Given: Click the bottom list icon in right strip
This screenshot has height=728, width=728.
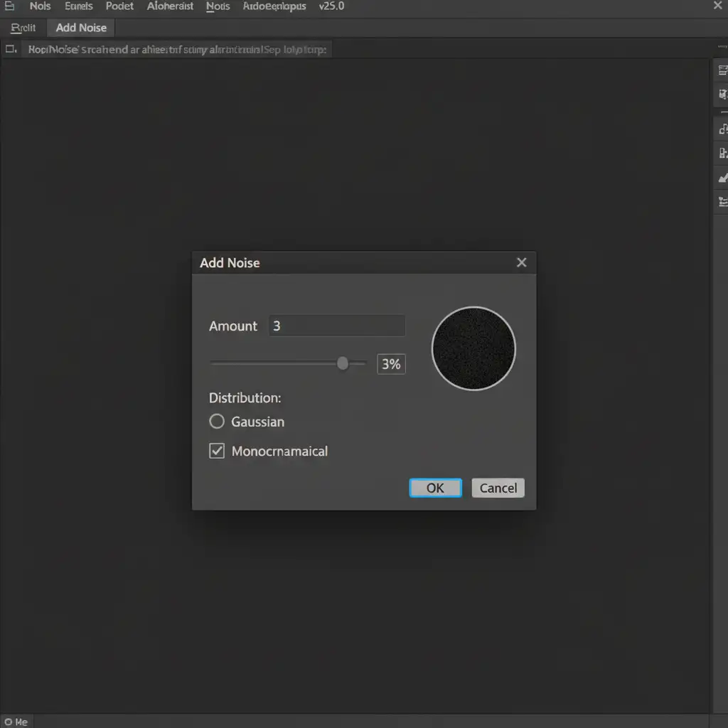Looking at the screenshot, I should tap(722, 201).
